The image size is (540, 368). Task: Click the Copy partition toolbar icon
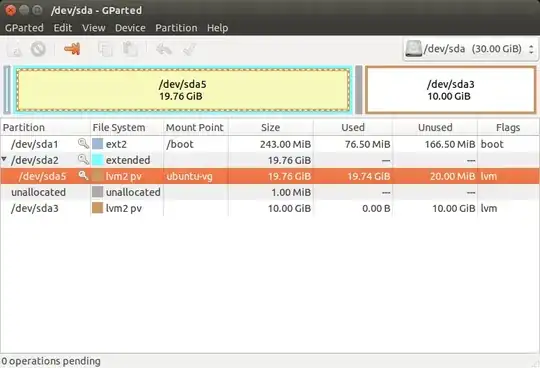105,49
